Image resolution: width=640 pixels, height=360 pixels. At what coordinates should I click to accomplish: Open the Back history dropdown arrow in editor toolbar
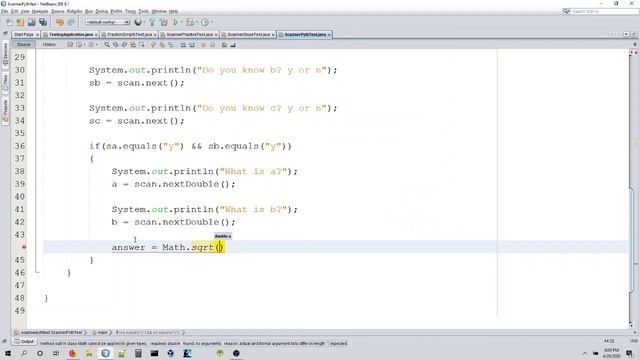(x=84, y=44)
